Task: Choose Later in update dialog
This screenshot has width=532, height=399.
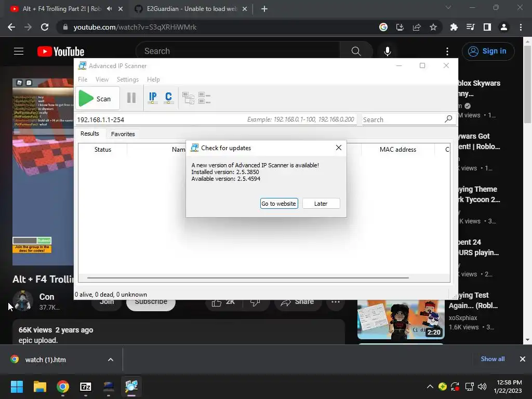Action: click(321, 204)
